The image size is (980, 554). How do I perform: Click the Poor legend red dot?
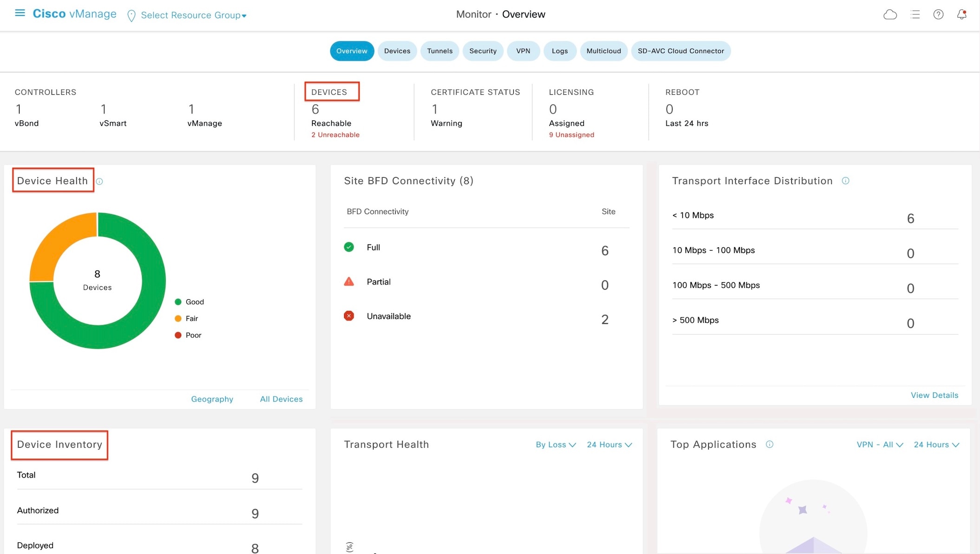click(x=178, y=336)
